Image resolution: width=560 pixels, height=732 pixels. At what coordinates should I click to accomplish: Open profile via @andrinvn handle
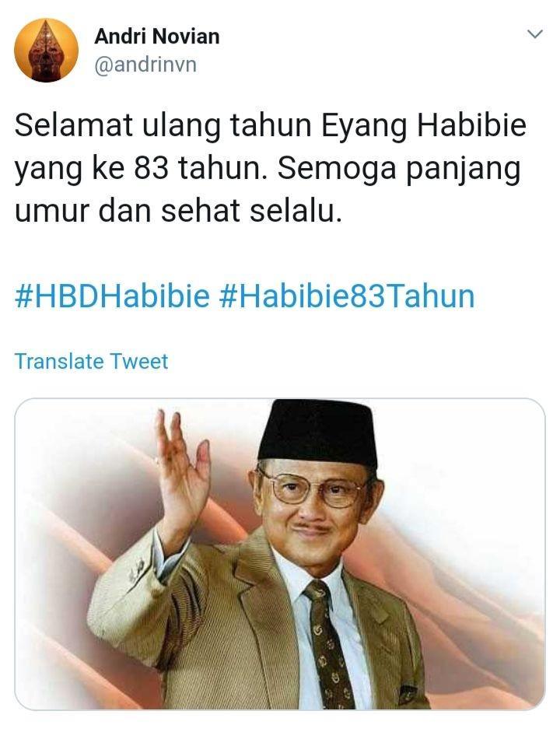(145, 65)
